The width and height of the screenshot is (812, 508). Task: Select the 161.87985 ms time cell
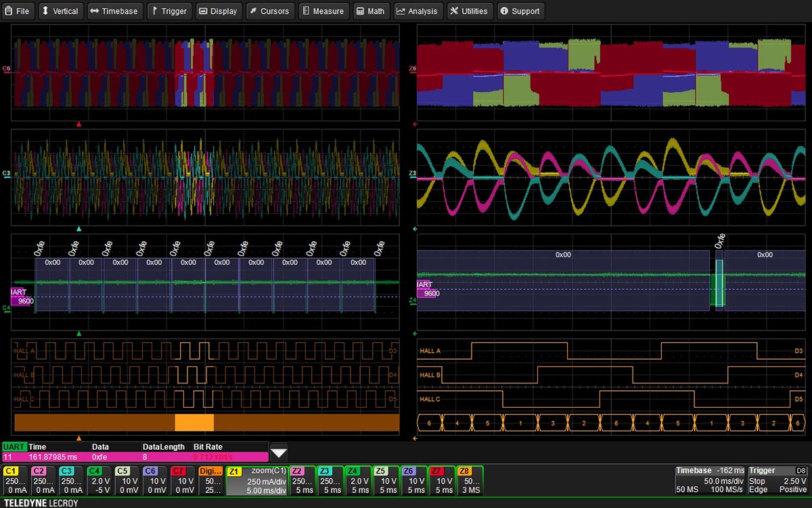coord(54,457)
